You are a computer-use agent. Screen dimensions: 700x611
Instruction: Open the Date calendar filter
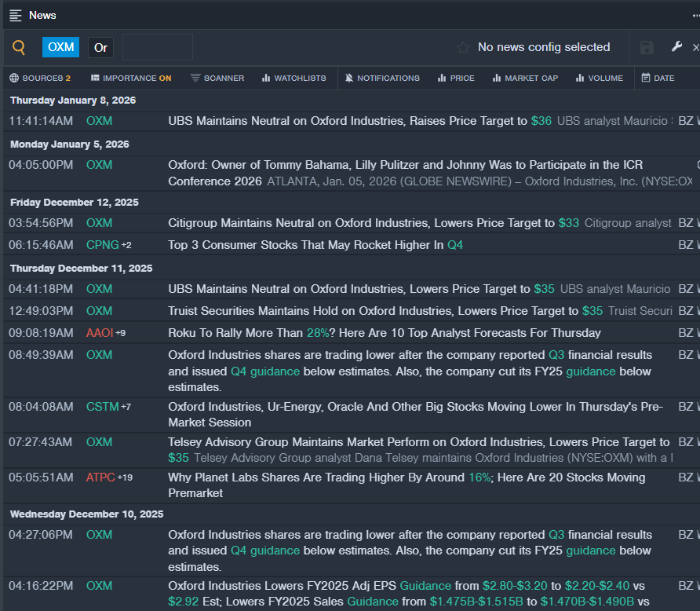658,78
